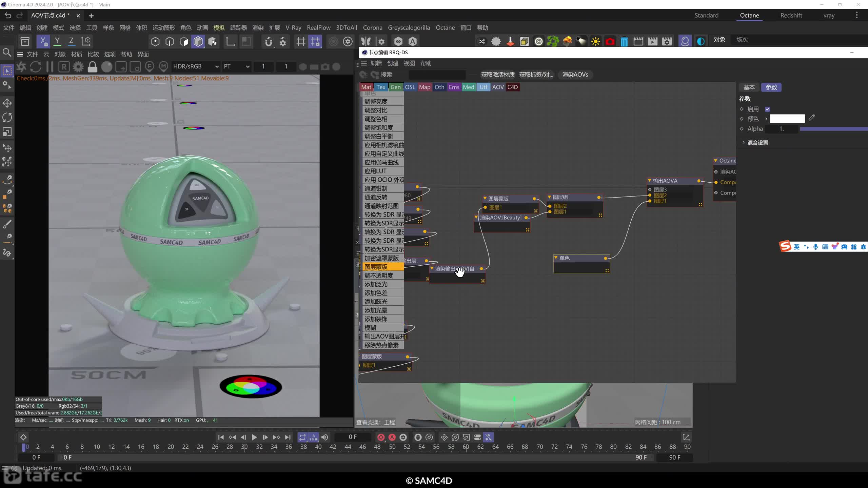Open the Octane main menu

point(445,28)
